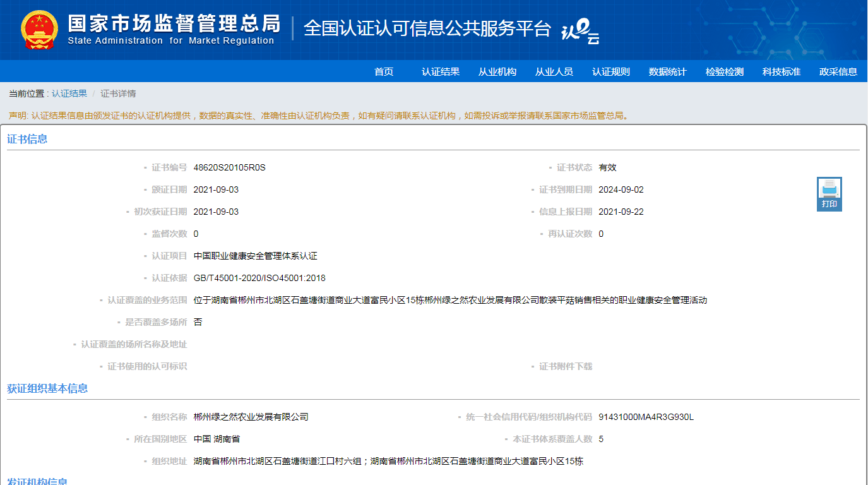Click credit code 91431000MA4R3G930L
The image size is (868, 485).
646,417
